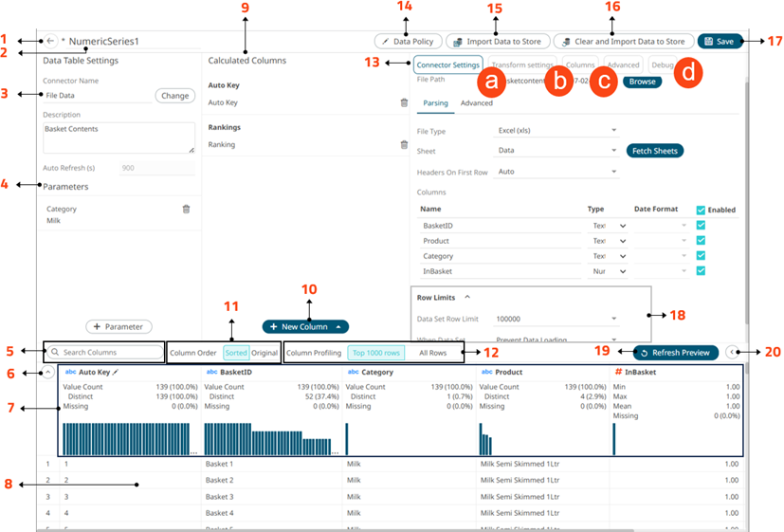Click the Auto Refresh seconds field
Screen dimensions: 784x532
pyautogui.click(x=157, y=168)
